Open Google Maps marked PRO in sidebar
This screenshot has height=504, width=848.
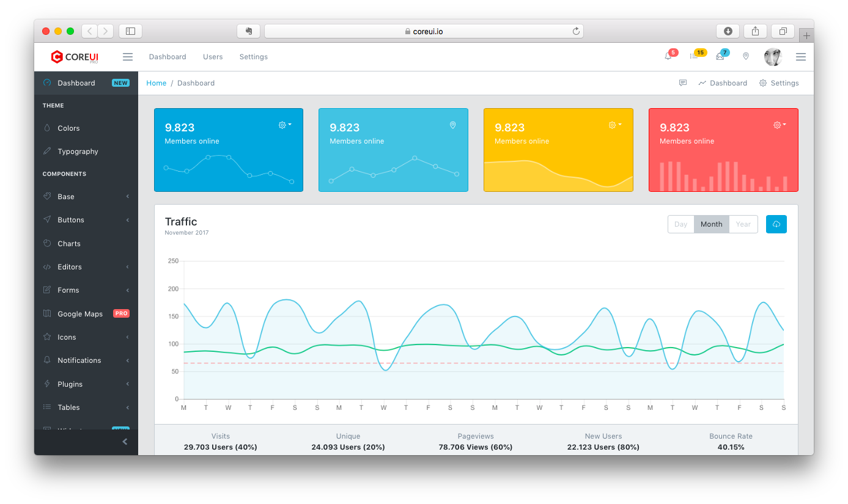pos(80,313)
